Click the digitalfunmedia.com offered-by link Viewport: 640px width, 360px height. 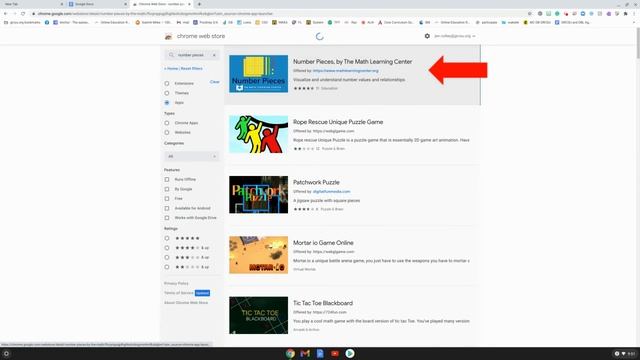click(331, 191)
